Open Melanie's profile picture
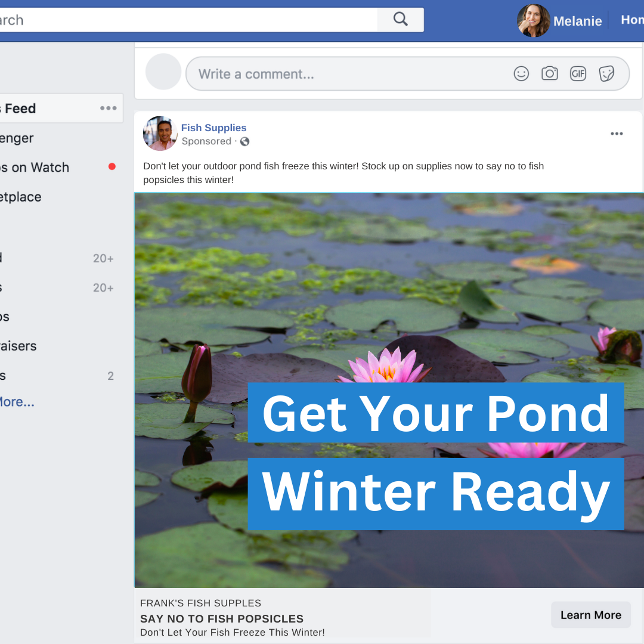This screenshot has height=644, width=644. 534,20
